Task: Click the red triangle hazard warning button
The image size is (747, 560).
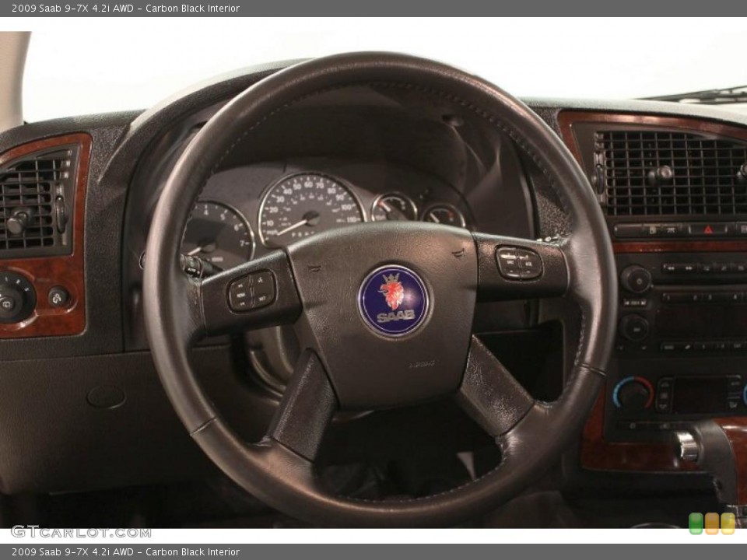Action: tap(708, 229)
